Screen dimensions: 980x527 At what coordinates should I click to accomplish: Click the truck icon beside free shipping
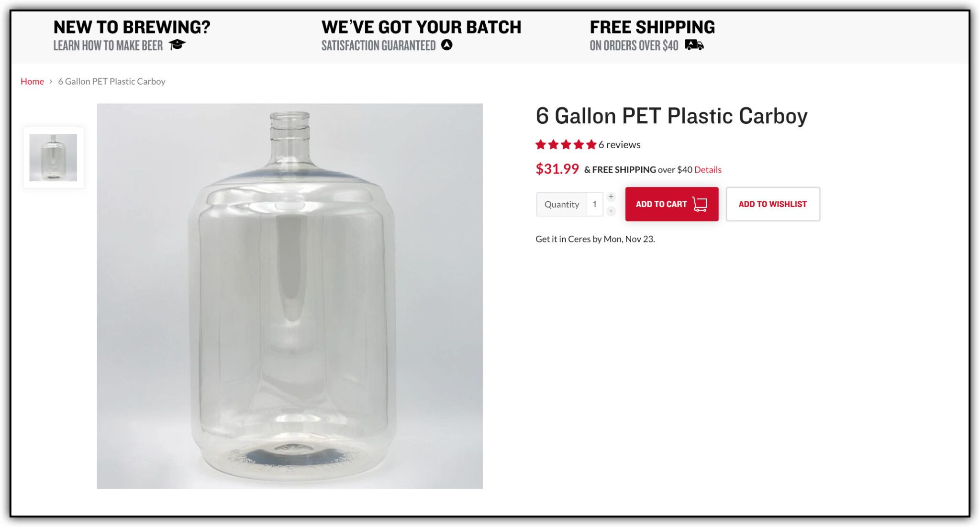[693, 45]
